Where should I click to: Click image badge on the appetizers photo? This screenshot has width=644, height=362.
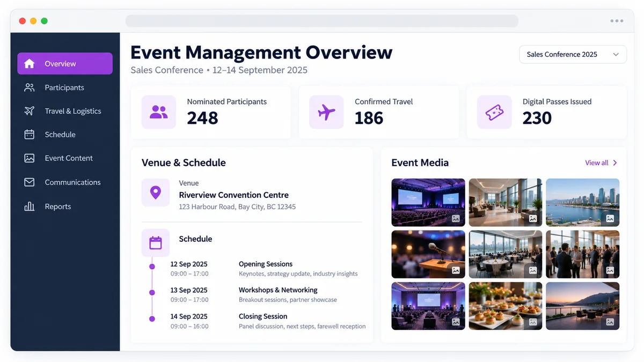coord(533,322)
